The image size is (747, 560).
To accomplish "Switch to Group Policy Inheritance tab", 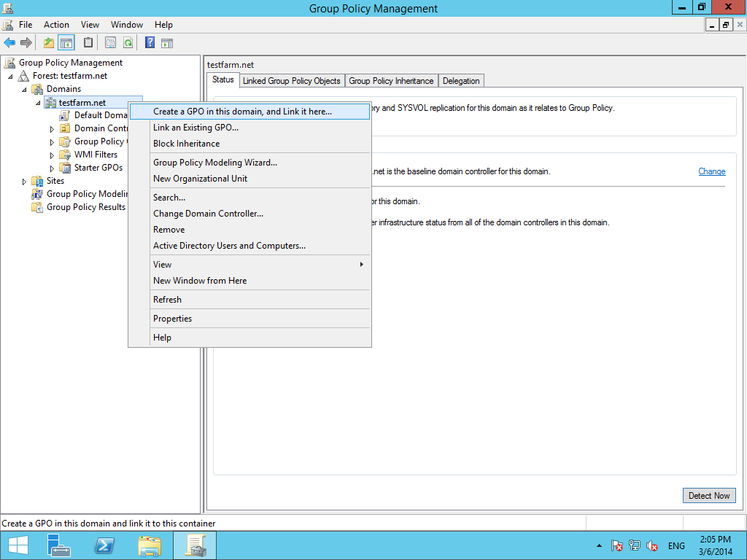I will [391, 81].
